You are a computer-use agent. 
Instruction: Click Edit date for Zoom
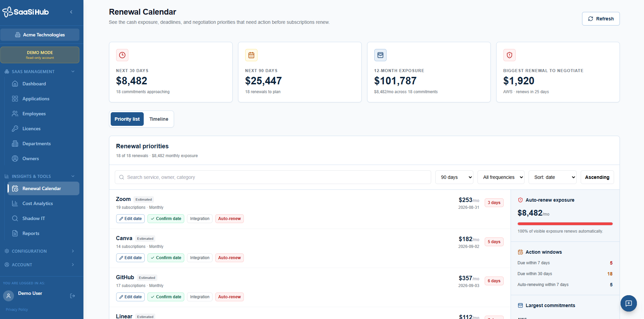pos(130,219)
